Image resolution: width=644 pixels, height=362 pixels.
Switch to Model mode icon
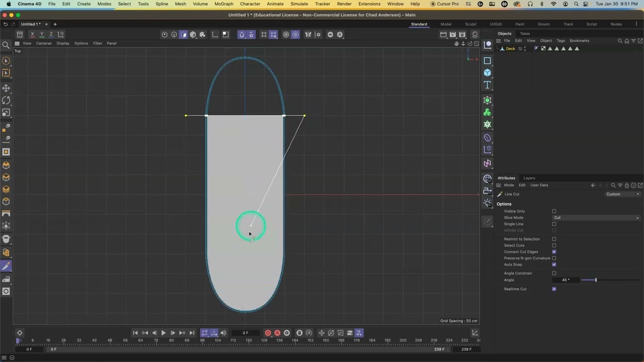[193, 35]
